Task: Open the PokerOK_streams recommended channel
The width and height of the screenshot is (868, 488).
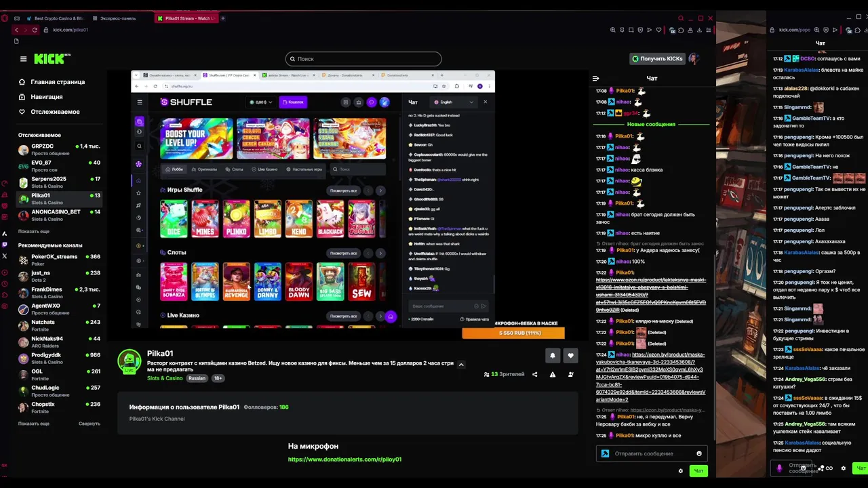Action: 59,260
